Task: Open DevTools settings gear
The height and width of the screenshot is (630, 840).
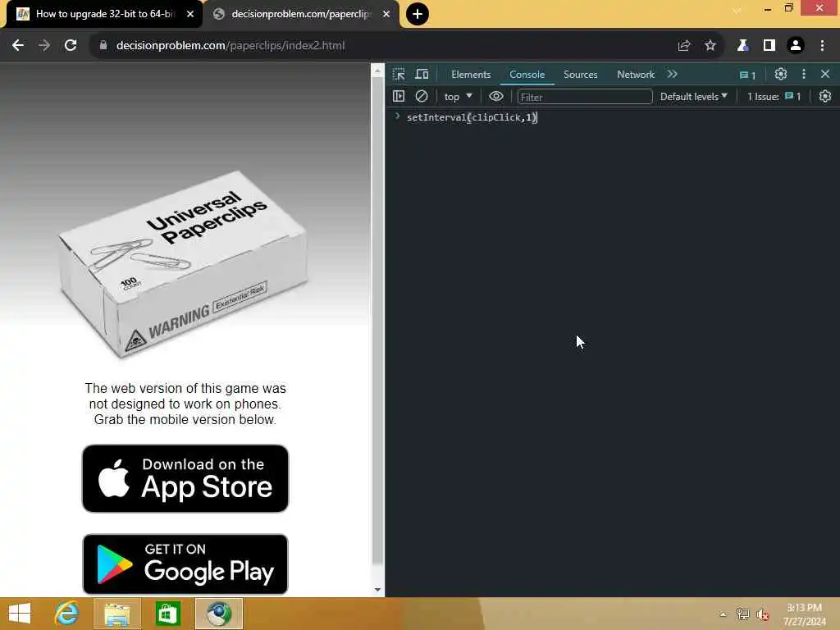Action: pos(781,74)
